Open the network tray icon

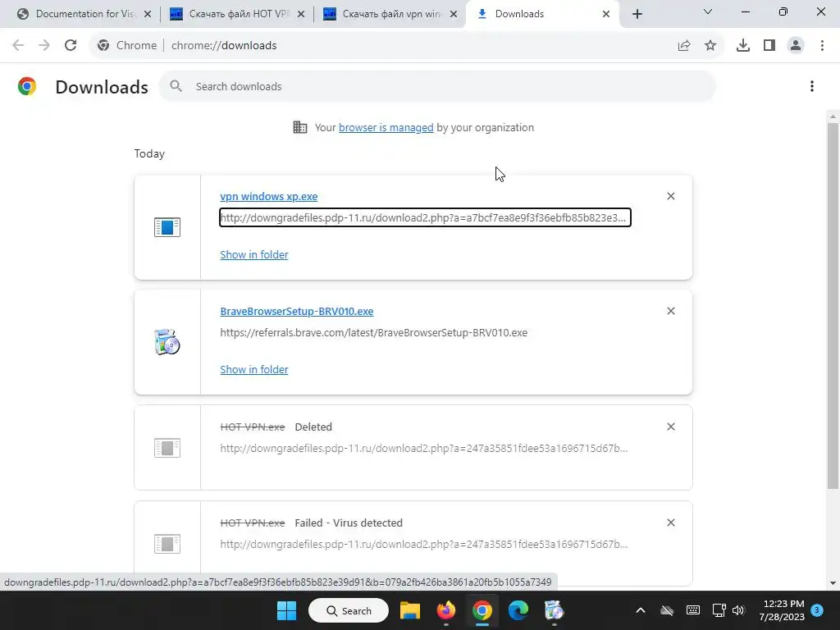point(719,610)
